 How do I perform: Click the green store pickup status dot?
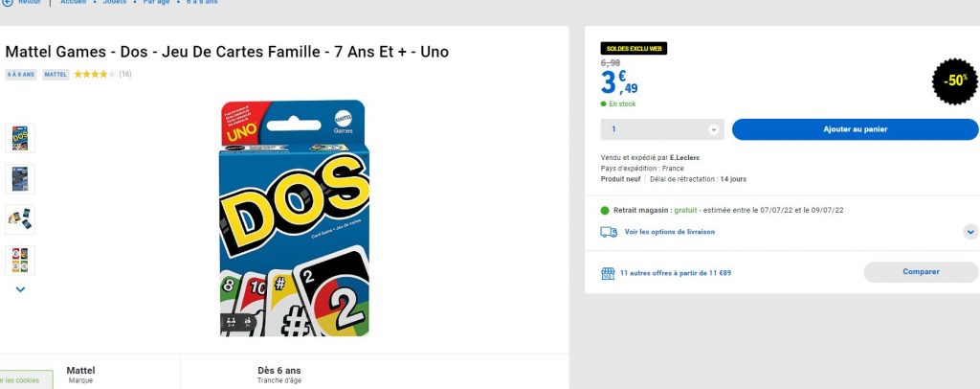point(605,210)
